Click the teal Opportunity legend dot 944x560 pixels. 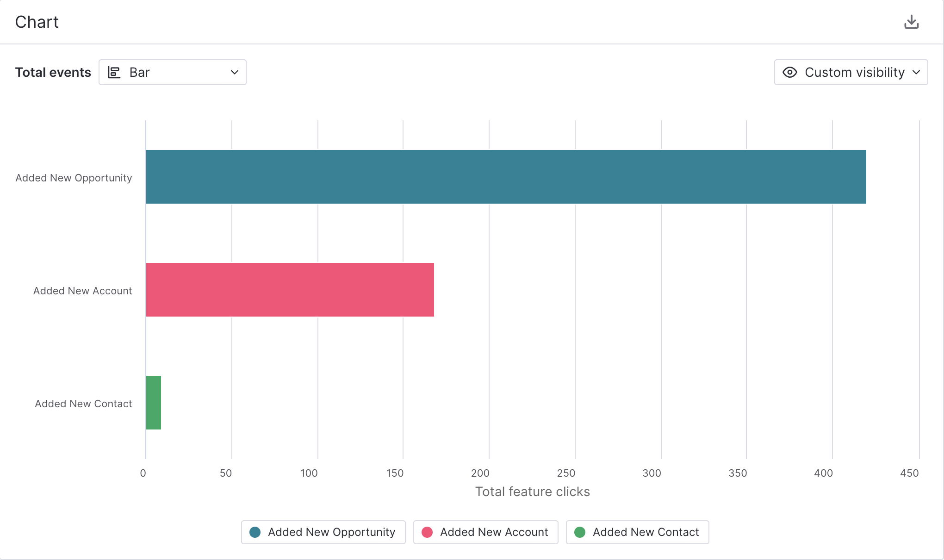pos(255,532)
